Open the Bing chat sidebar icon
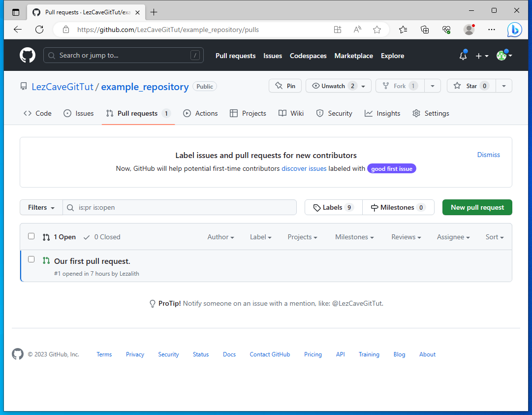This screenshot has height=415, width=532. [514, 30]
